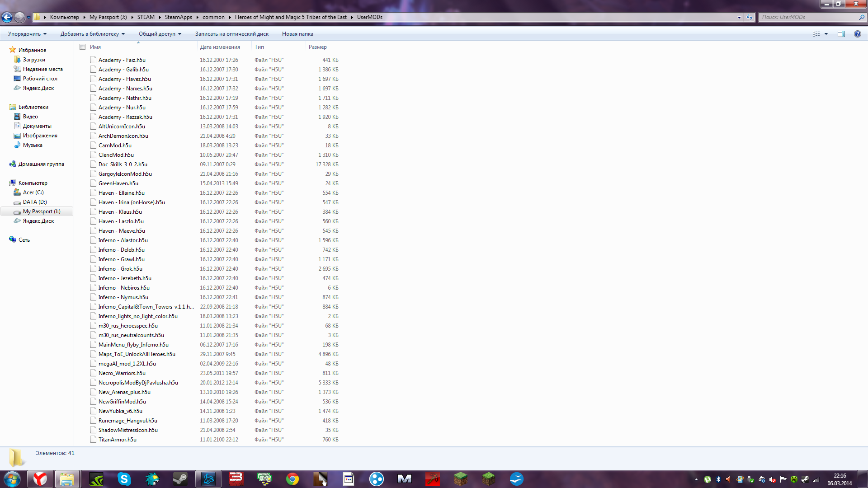Click the refresh address bar icon
This screenshot has width=868, height=488.
point(750,17)
